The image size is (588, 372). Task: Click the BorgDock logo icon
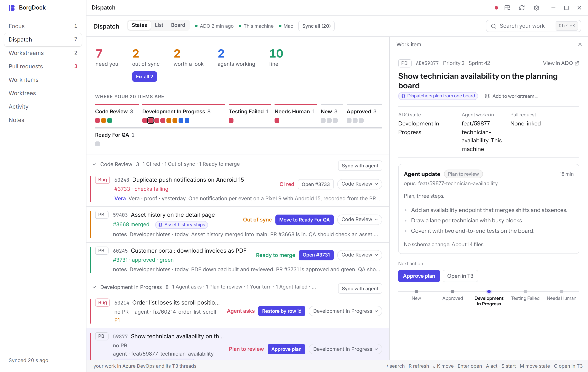pyautogui.click(x=11, y=8)
